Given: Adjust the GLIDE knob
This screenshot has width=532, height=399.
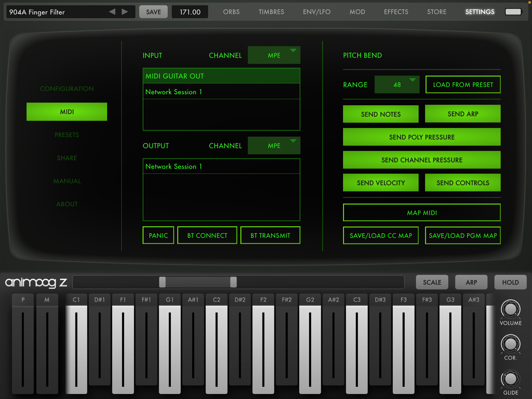Looking at the screenshot, I should 510,379.
